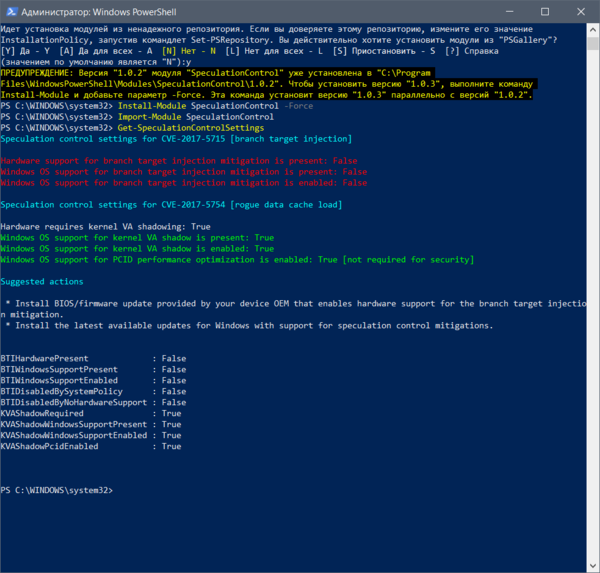This screenshot has width=600, height=573.
Task: Click the final PS C:\WINDOWS\system32> prompt line
Action: [x=57, y=490]
